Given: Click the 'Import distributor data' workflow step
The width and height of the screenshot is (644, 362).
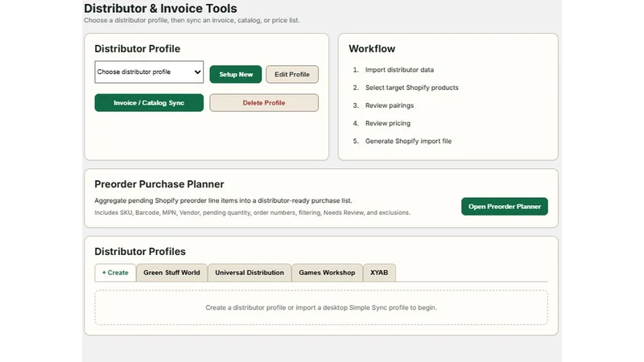Looking at the screenshot, I should 399,70.
